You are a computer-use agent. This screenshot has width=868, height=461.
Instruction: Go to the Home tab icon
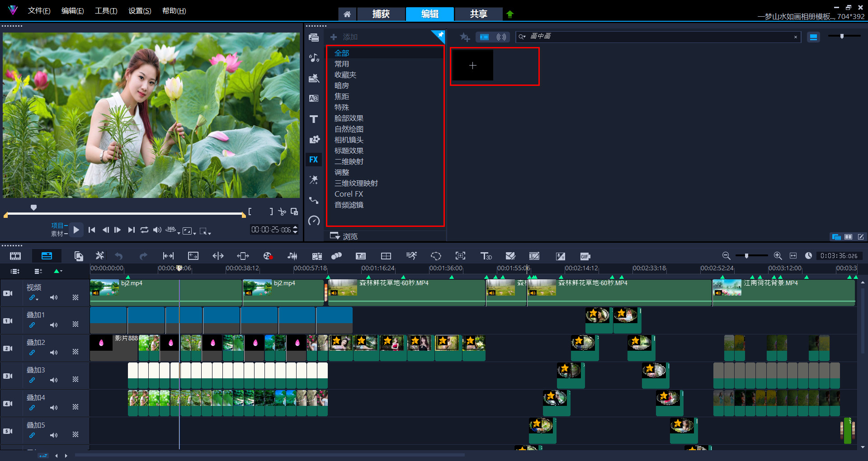[x=347, y=14]
